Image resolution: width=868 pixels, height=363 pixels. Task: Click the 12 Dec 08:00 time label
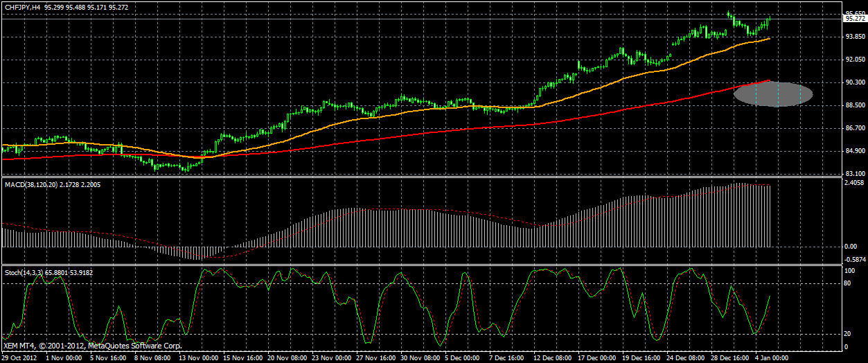click(553, 358)
